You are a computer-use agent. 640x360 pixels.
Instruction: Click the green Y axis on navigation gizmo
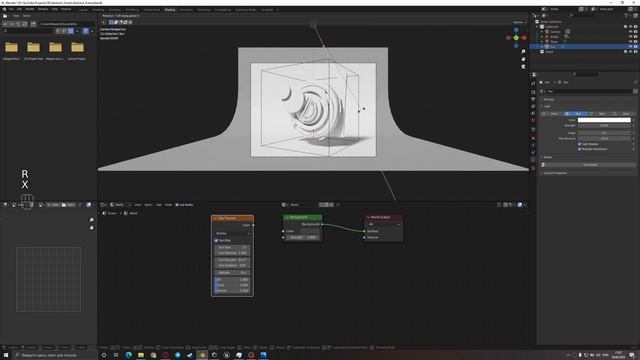tap(516, 38)
